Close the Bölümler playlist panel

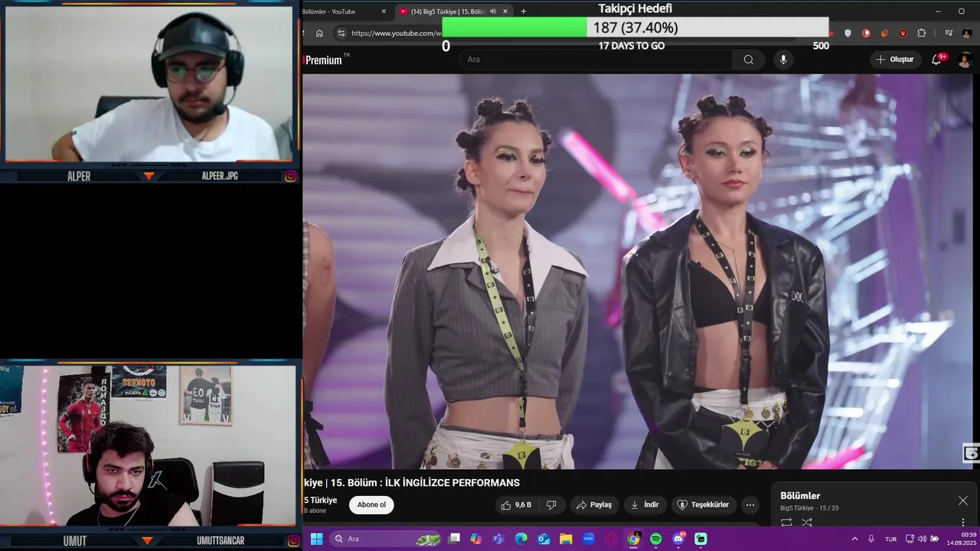point(962,500)
